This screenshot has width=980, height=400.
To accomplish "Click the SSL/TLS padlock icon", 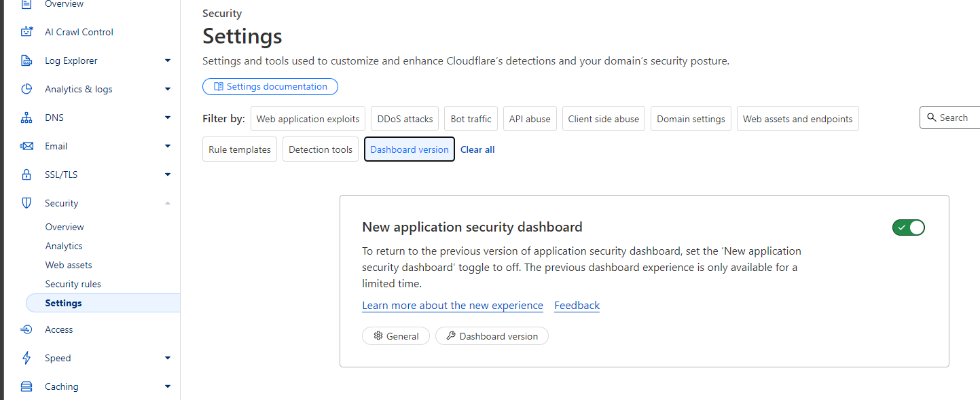I will pos(26,175).
